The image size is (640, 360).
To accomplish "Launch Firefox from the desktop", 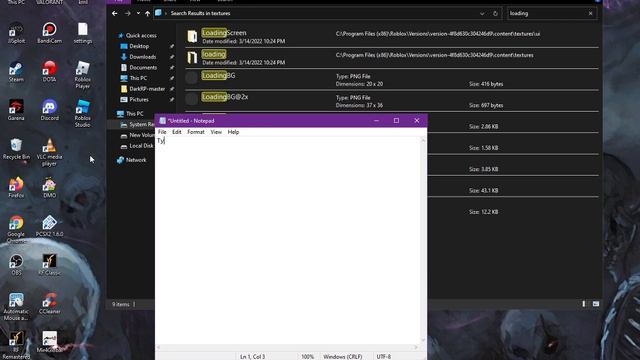I will pos(16,188).
